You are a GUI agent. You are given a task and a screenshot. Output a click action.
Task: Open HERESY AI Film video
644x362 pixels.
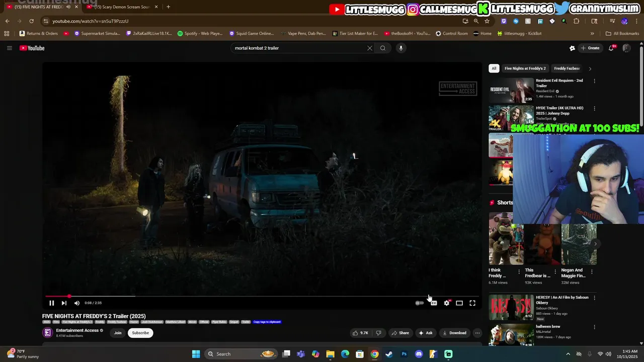click(x=511, y=307)
